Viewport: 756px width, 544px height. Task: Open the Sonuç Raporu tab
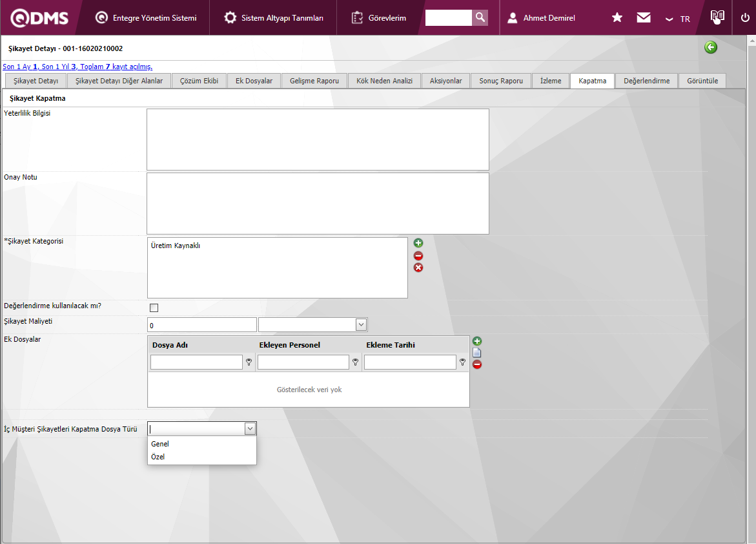pos(501,81)
